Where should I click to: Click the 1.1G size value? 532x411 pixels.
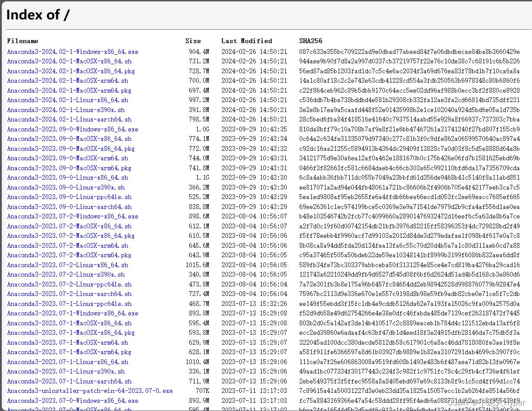point(203,177)
